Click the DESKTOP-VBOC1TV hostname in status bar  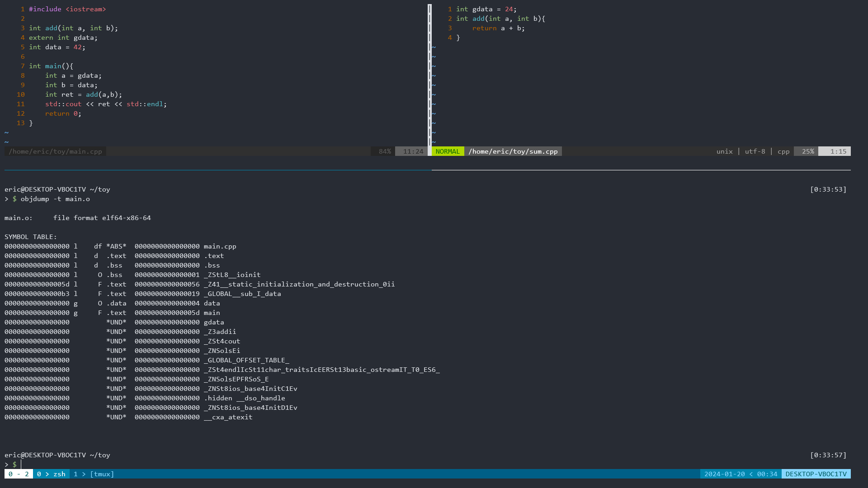click(816, 474)
